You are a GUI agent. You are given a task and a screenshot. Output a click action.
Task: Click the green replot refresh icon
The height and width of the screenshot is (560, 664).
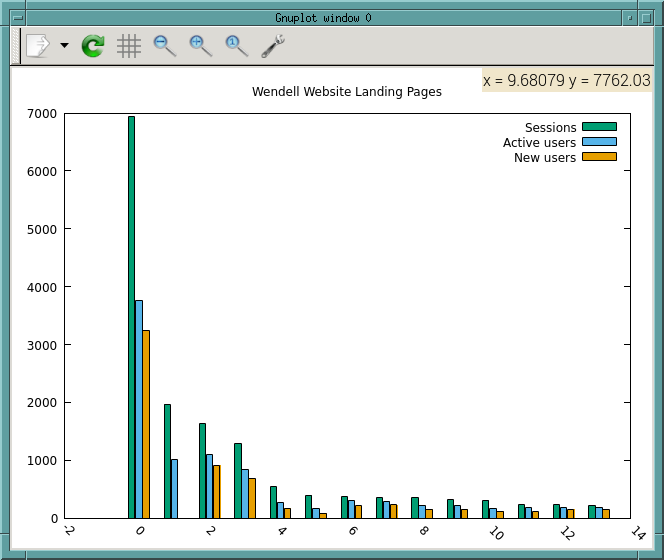pos(93,45)
